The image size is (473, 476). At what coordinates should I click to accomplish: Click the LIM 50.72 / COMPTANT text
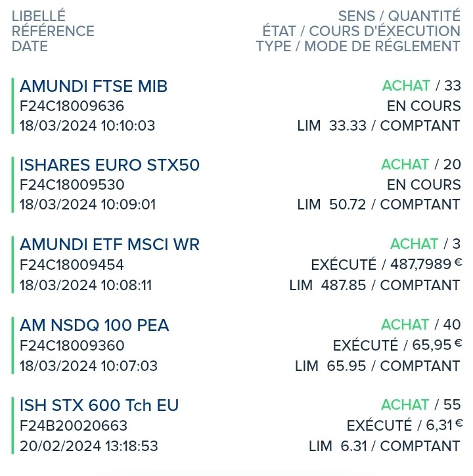[379, 205]
